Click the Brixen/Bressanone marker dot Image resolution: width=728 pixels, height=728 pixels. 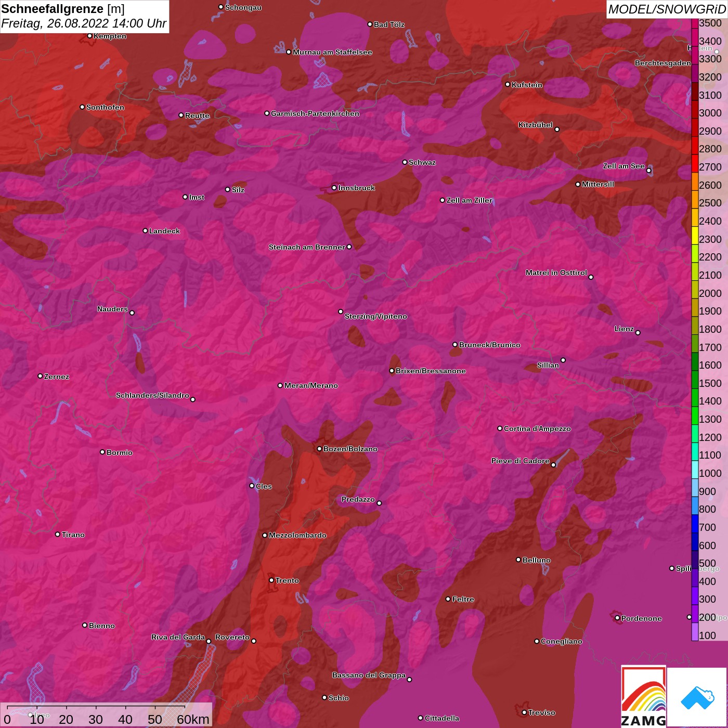(x=392, y=371)
